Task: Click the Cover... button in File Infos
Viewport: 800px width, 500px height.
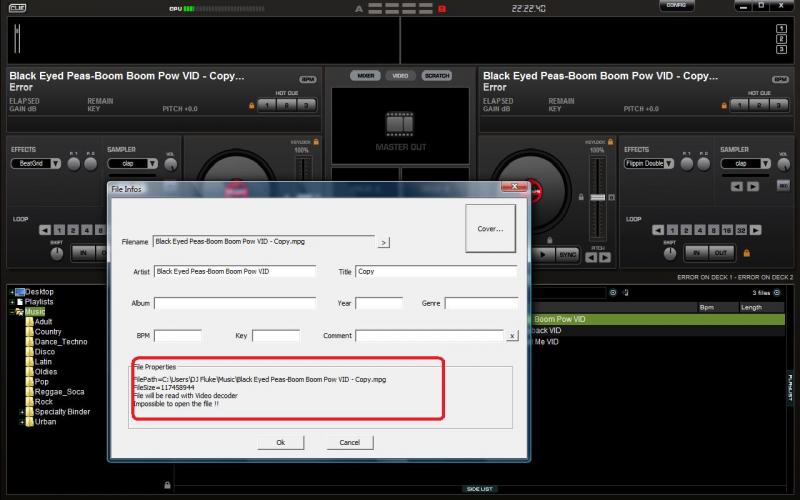Action: [x=490, y=229]
